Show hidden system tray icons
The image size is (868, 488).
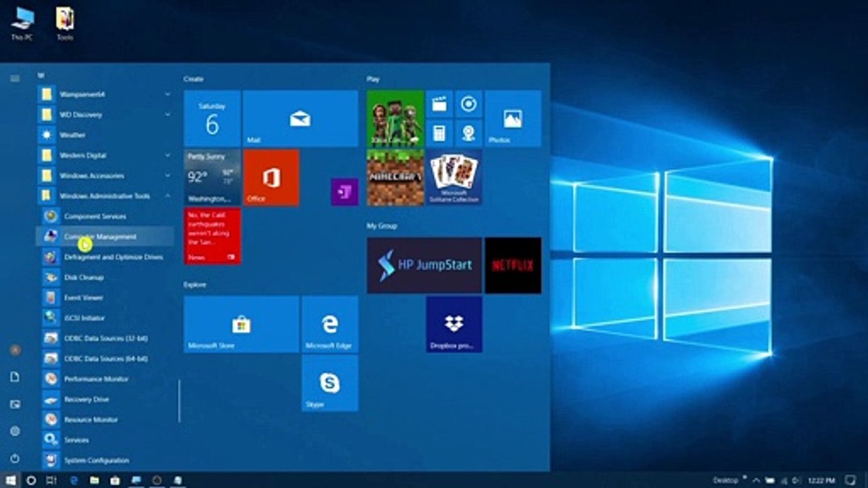tap(757, 480)
